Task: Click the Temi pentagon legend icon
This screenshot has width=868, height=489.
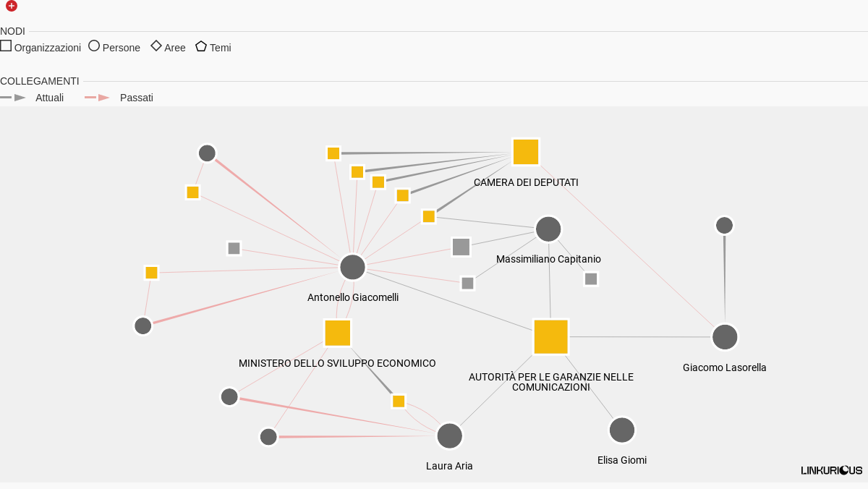Action: 201,46
